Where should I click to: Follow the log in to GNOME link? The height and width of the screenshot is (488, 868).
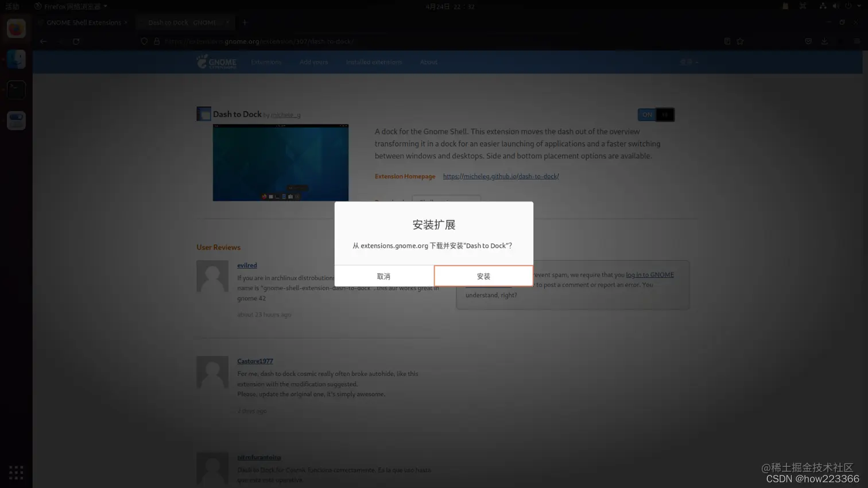point(649,275)
